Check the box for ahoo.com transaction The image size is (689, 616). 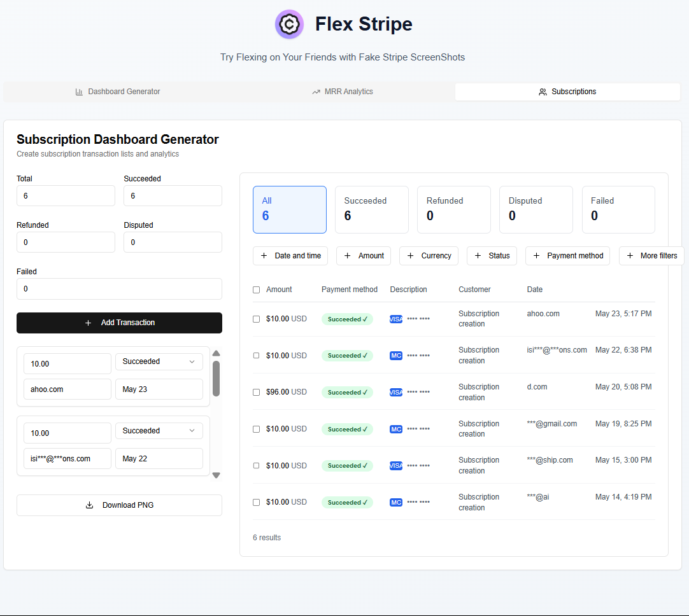[256, 319]
